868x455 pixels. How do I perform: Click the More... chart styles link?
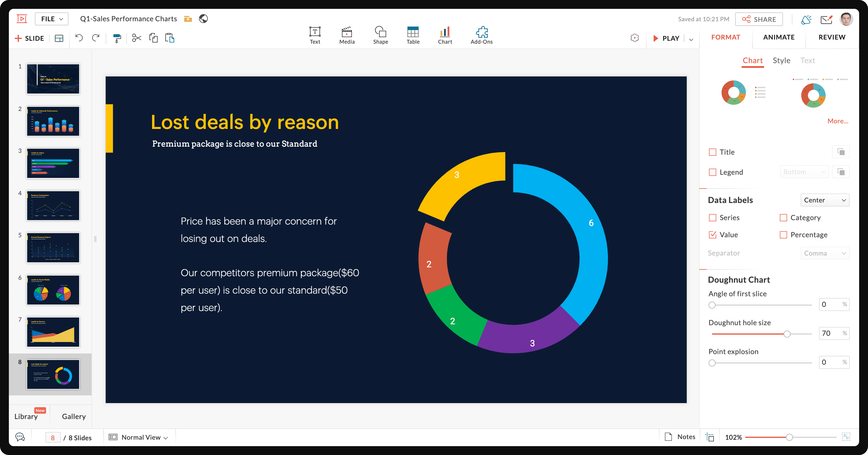click(x=837, y=121)
